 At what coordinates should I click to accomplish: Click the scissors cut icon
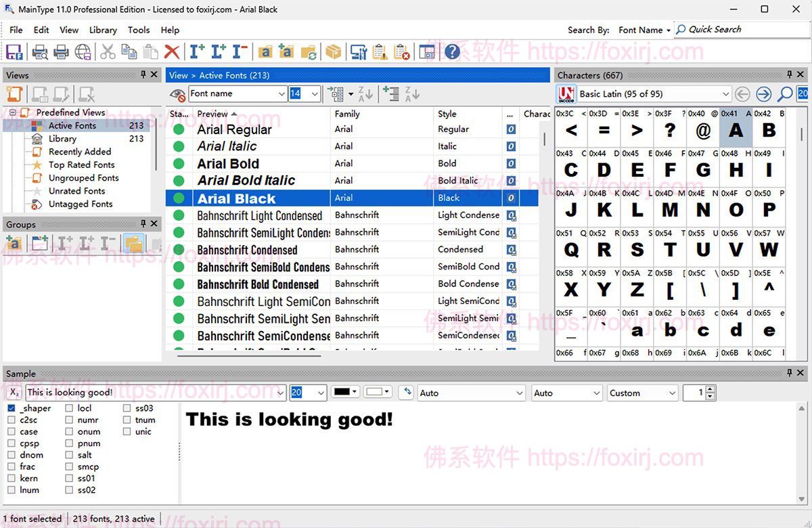pos(108,52)
